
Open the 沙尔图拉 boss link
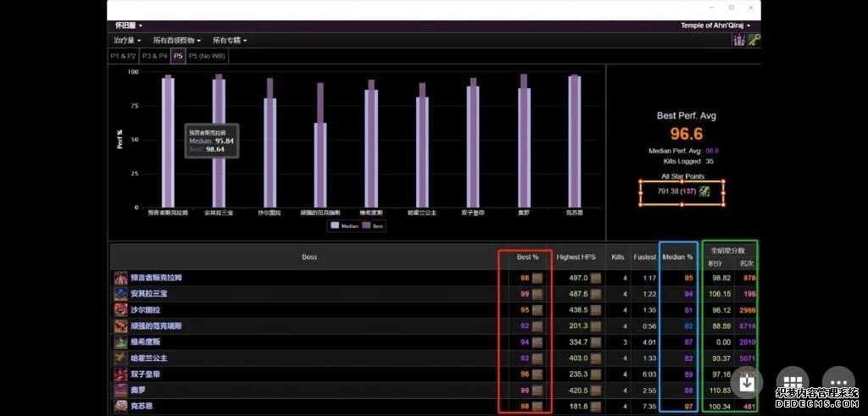[146, 310]
